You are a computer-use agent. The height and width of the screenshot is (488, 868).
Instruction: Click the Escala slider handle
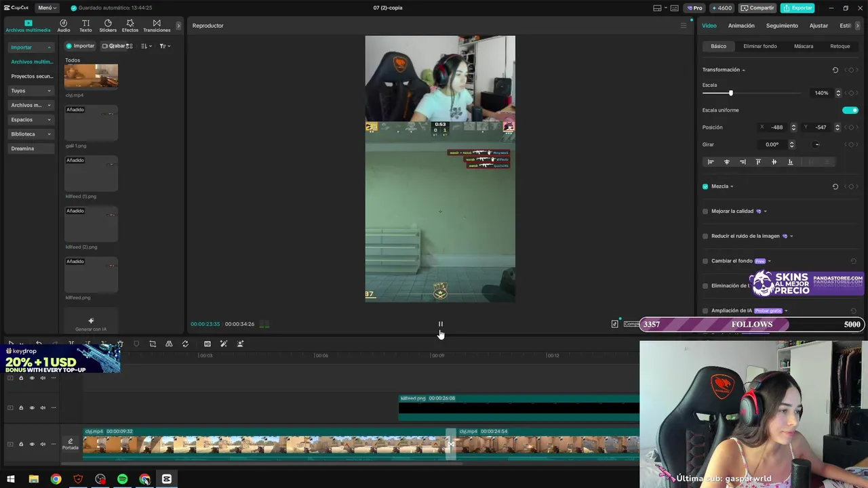click(730, 93)
